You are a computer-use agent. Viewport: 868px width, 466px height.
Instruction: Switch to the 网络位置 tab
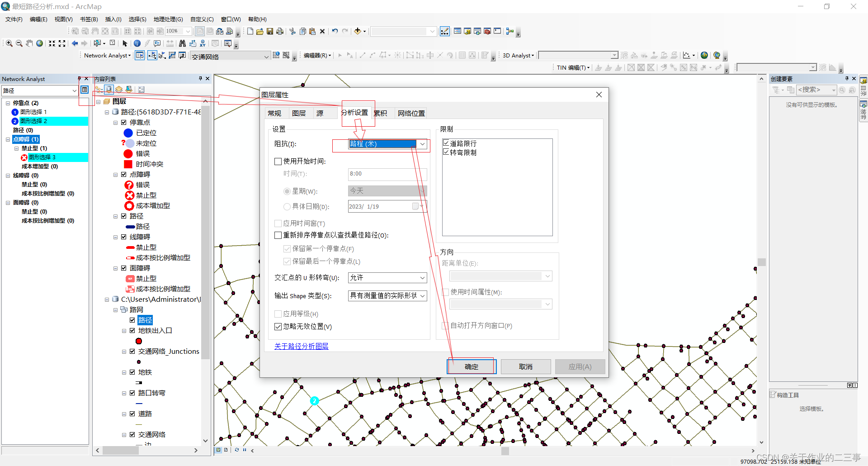click(x=410, y=113)
